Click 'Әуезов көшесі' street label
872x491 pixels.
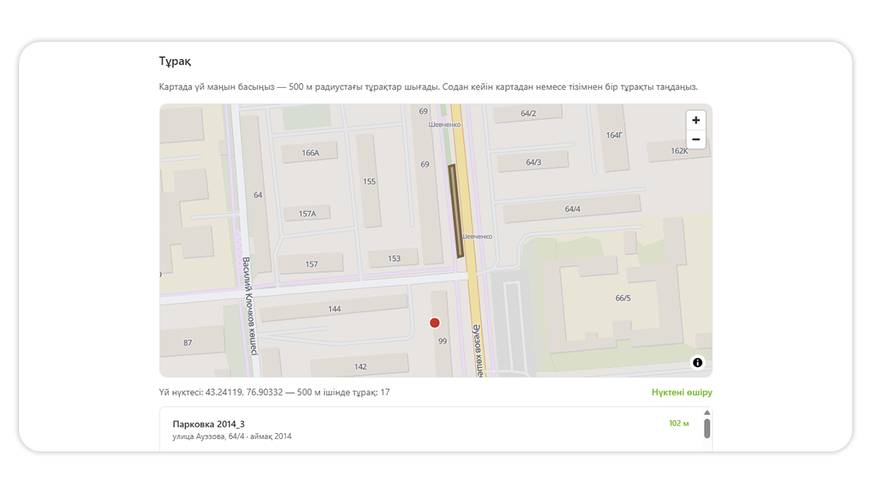pyautogui.click(x=478, y=350)
